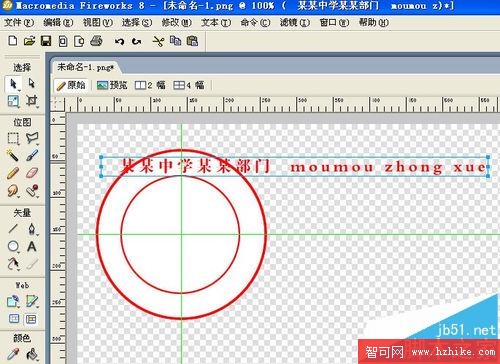
Task: Select the Brush tool
Action: [32, 155]
